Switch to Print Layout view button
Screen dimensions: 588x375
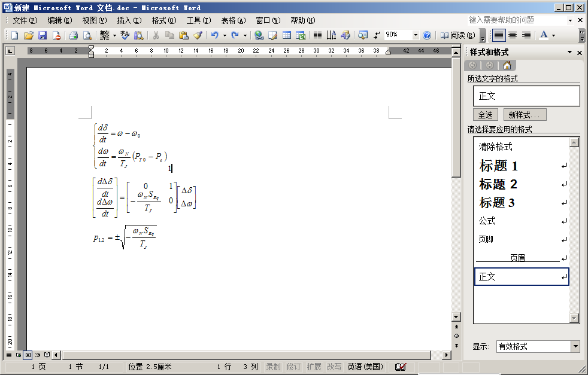[28, 355]
